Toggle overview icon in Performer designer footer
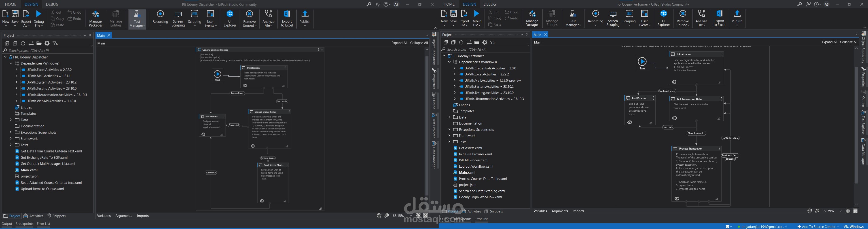Image resolution: width=868 pixels, height=229 pixels. tap(855, 211)
